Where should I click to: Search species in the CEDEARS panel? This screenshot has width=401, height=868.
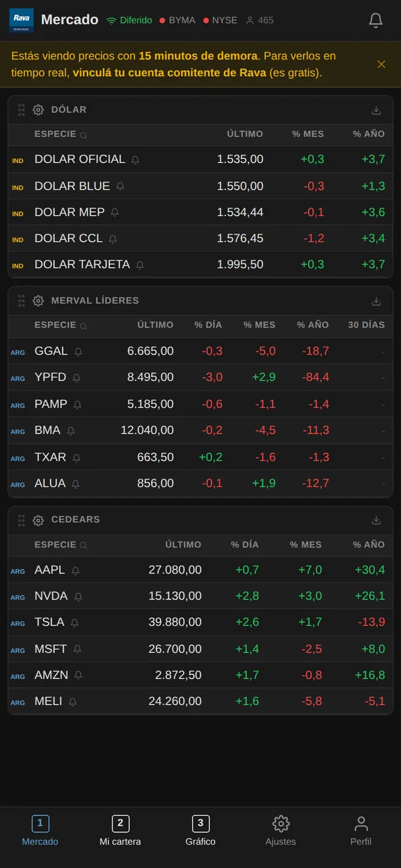[84, 546]
